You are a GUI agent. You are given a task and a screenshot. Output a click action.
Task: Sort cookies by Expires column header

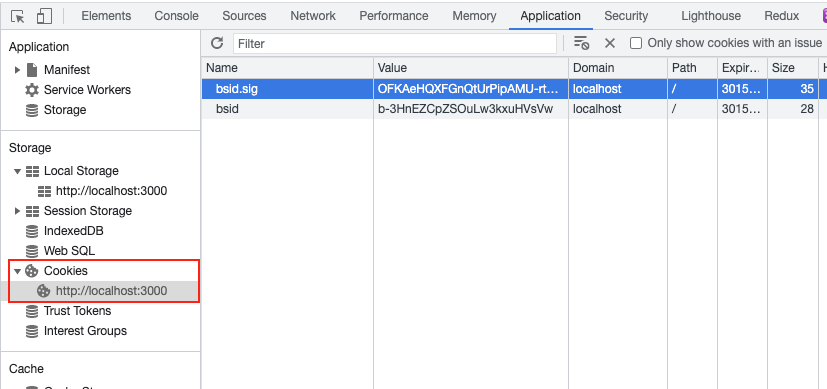click(x=742, y=68)
